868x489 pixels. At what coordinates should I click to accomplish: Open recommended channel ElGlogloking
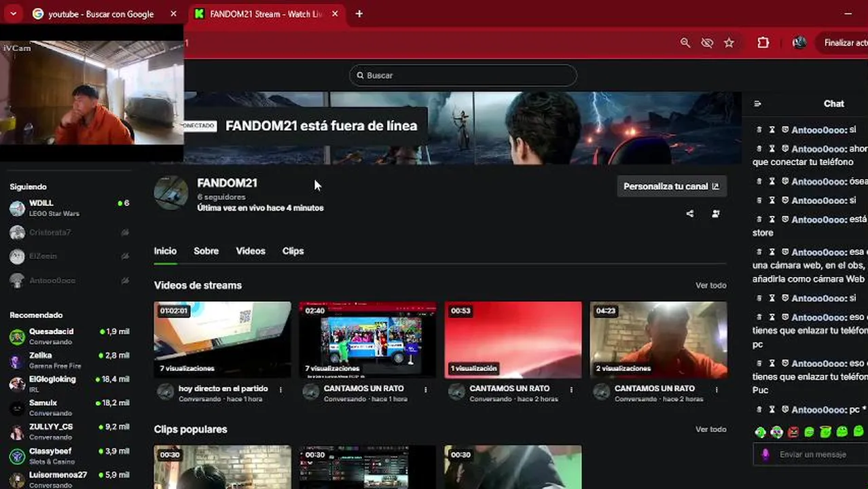coord(69,384)
